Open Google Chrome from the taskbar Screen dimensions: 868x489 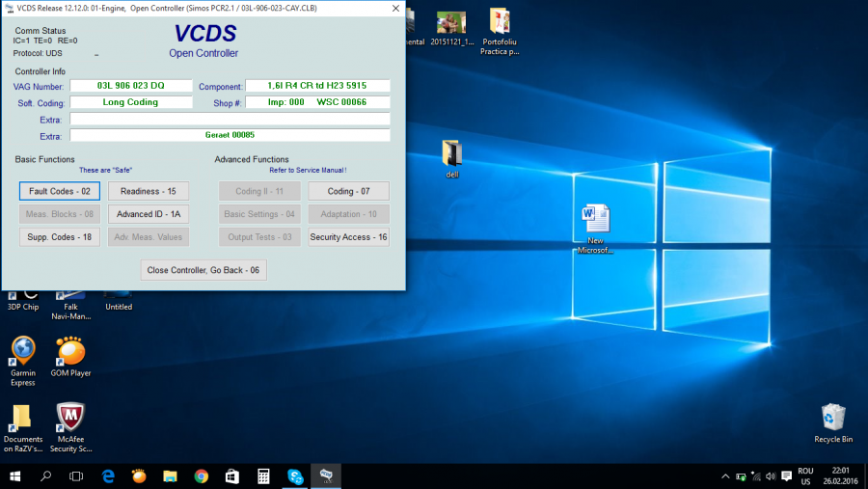(x=201, y=476)
